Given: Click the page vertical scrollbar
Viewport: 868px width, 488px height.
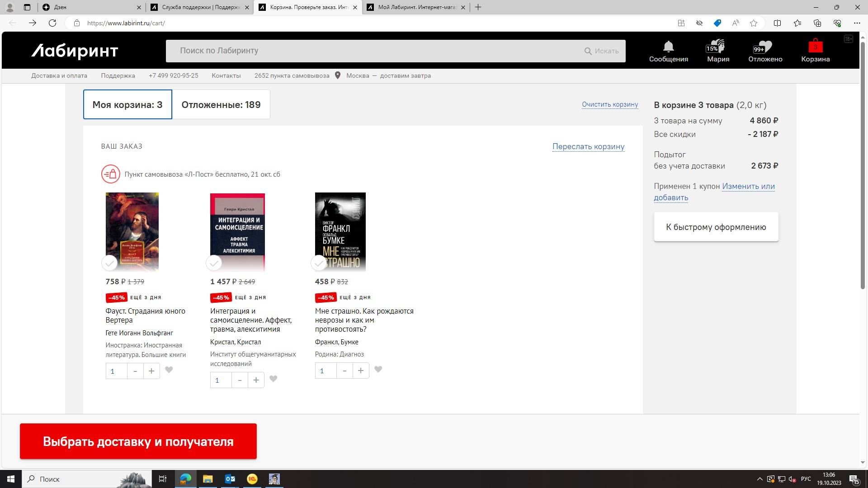Looking at the screenshot, I should [863, 165].
